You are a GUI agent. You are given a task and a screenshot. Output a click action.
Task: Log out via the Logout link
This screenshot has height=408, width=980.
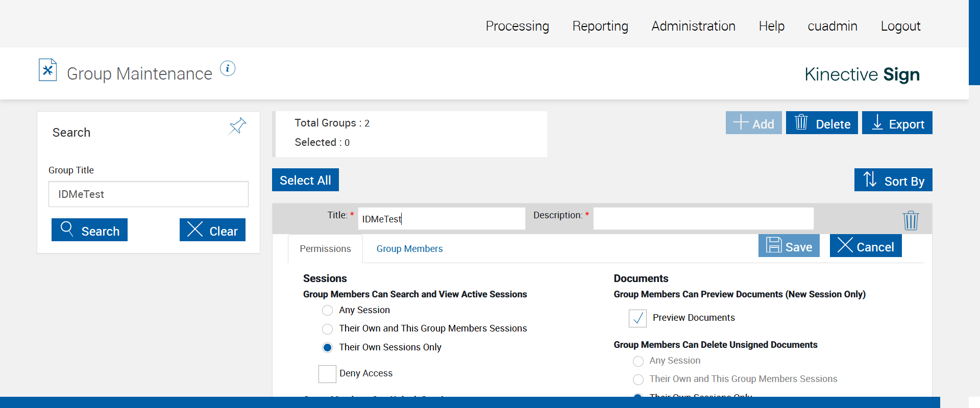(900, 26)
